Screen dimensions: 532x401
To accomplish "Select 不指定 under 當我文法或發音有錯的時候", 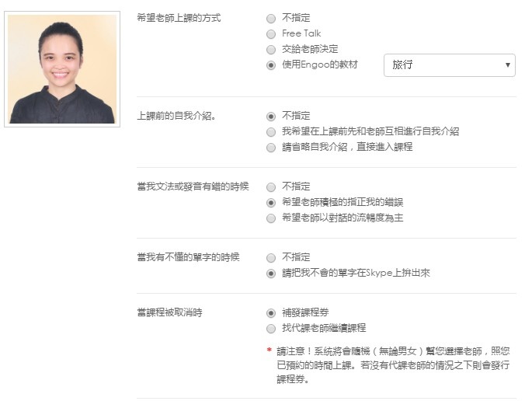I will click(x=271, y=187).
